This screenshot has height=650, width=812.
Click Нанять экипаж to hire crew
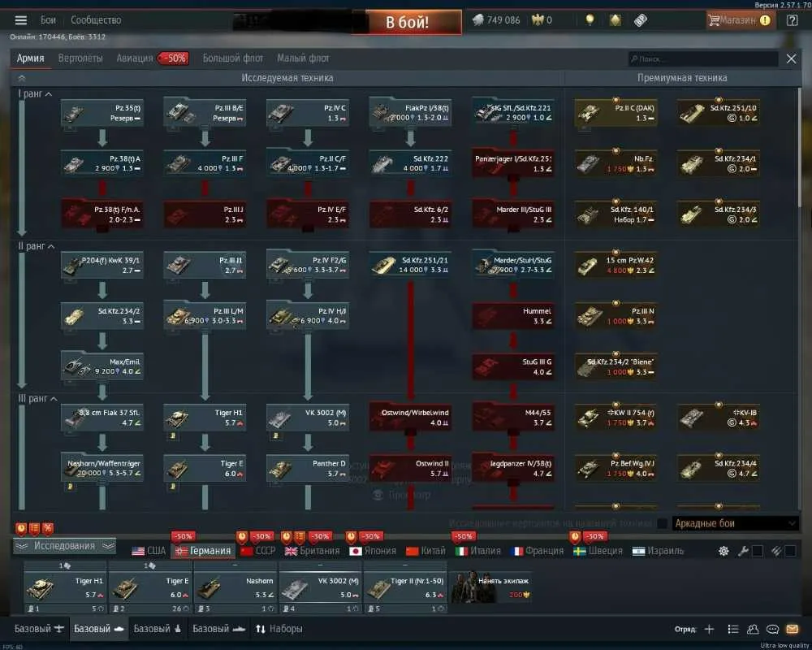(x=490, y=587)
